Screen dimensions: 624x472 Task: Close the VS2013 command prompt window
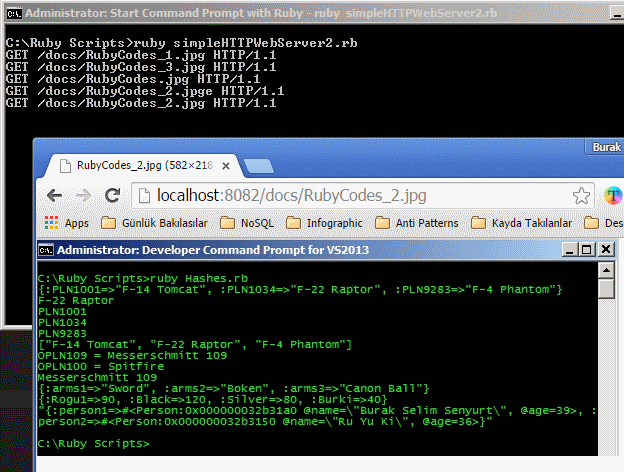606,250
